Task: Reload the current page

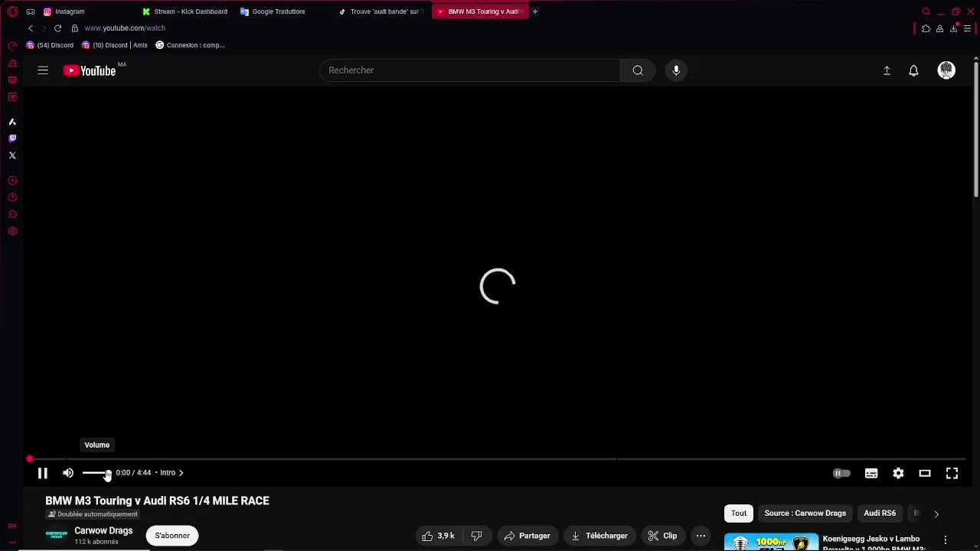Action: (57, 28)
